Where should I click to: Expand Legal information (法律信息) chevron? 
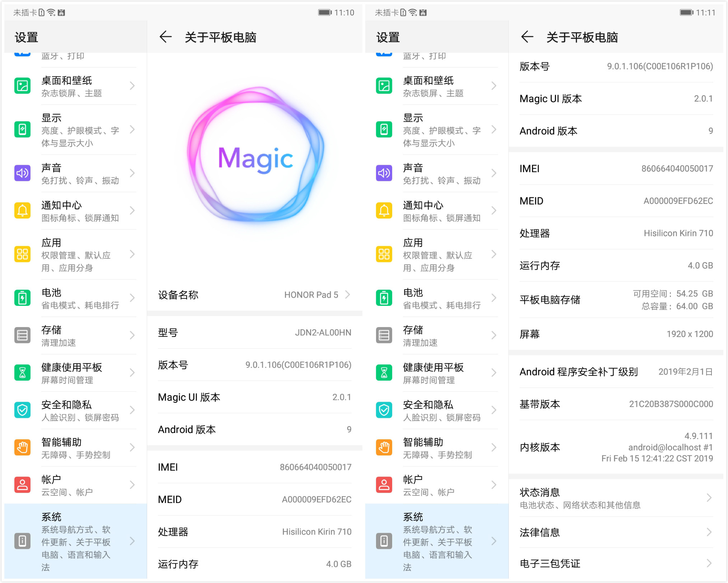(x=709, y=532)
